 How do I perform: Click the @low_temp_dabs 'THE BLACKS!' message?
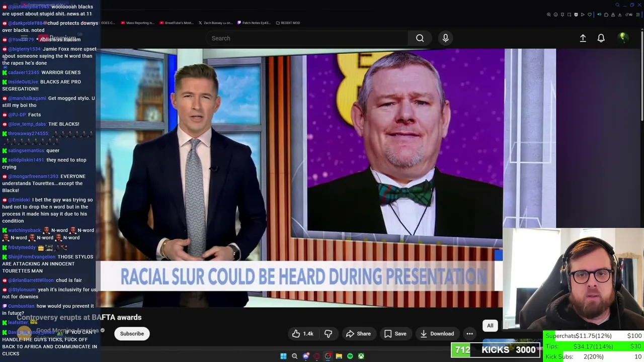point(41,124)
